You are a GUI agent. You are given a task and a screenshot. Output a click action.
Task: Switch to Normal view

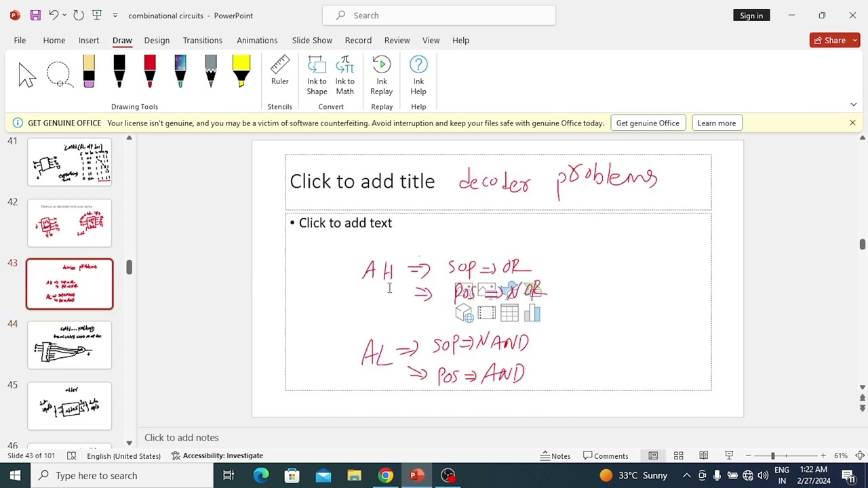coord(653,455)
